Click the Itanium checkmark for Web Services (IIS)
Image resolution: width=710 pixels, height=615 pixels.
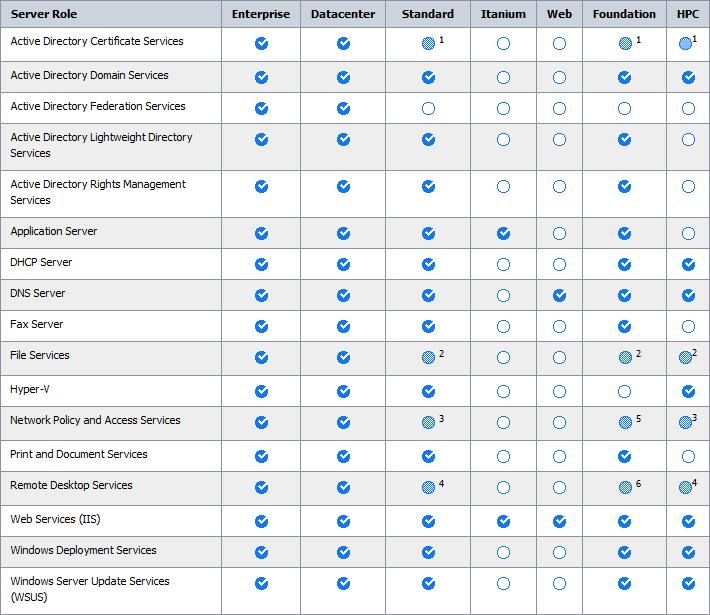click(503, 522)
